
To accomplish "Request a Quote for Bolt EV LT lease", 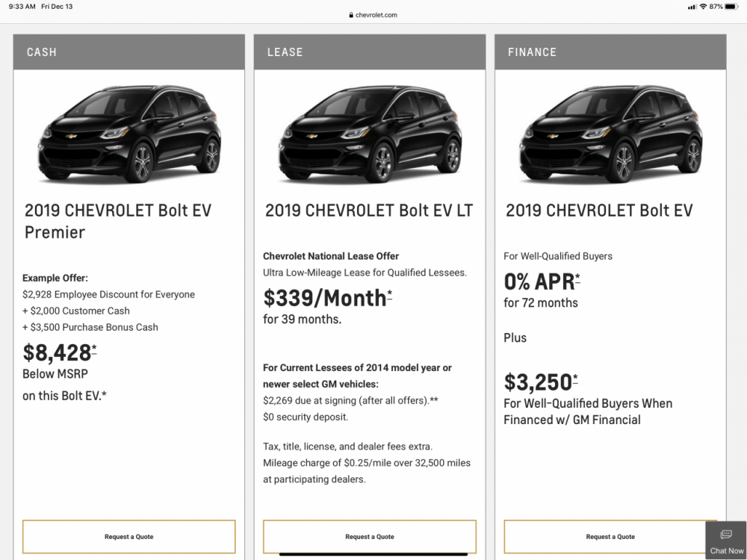I will [369, 537].
